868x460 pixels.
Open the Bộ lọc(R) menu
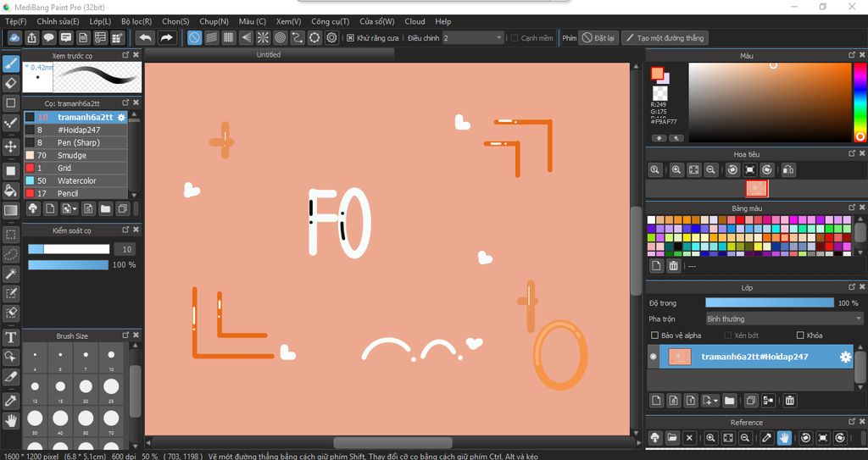click(136, 21)
